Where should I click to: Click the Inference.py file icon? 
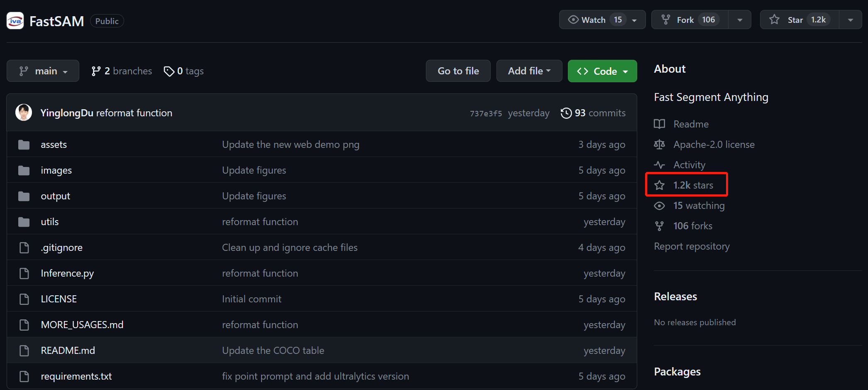tap(24, 273)
